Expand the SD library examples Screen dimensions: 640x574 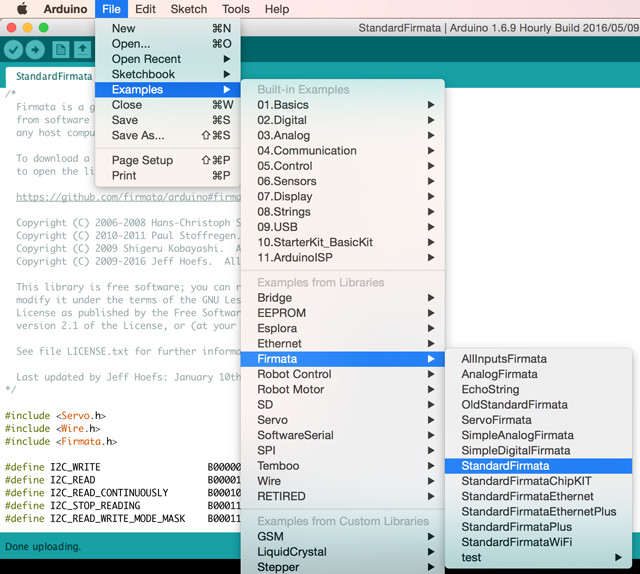point(343,405)
